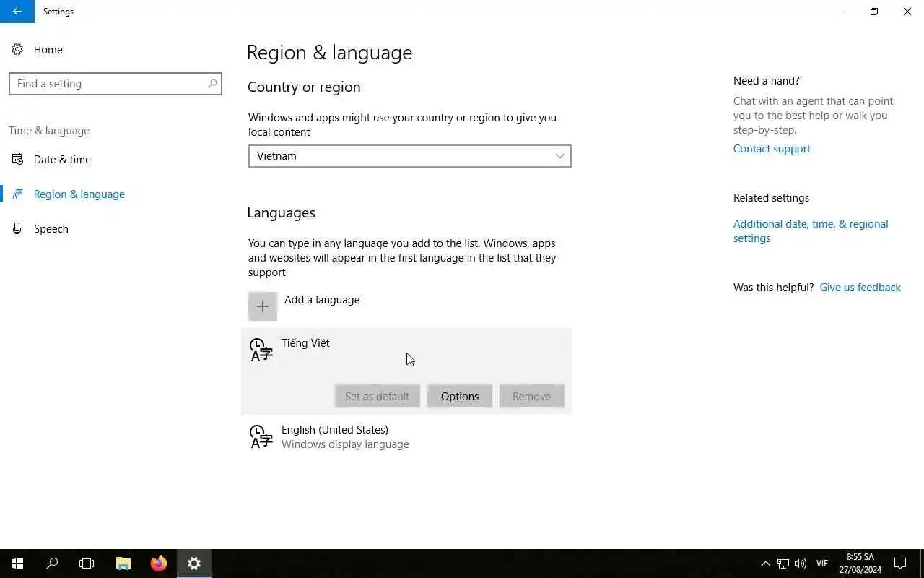The width and height of the screenshot is (924, 578).
Task: Launch Firefox from the taskbar
Action: pos(159,564)
